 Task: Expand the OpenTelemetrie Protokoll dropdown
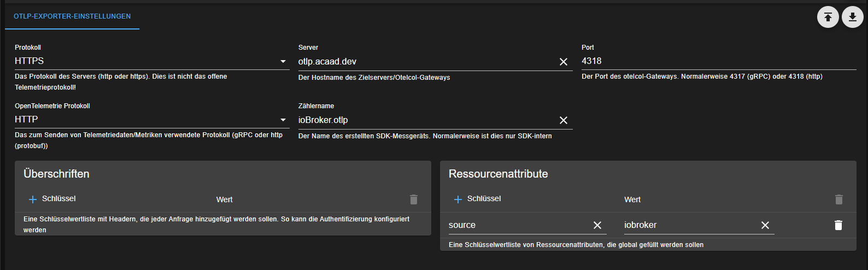pyautogui.click(x=151, y=120)
